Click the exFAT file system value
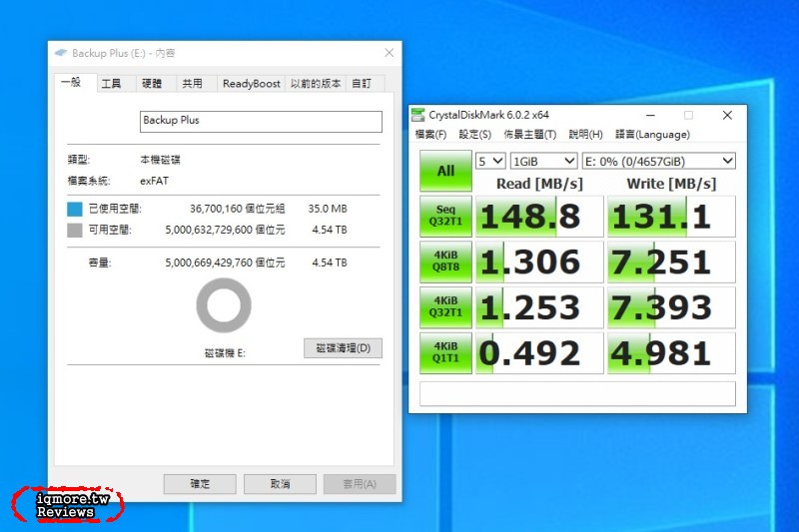 (x=154, y=181)
